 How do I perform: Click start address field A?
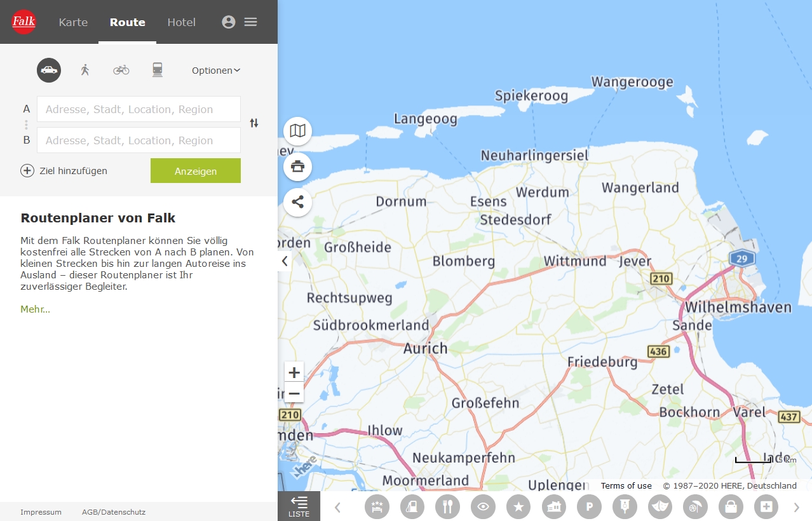(x=139, y=109)
